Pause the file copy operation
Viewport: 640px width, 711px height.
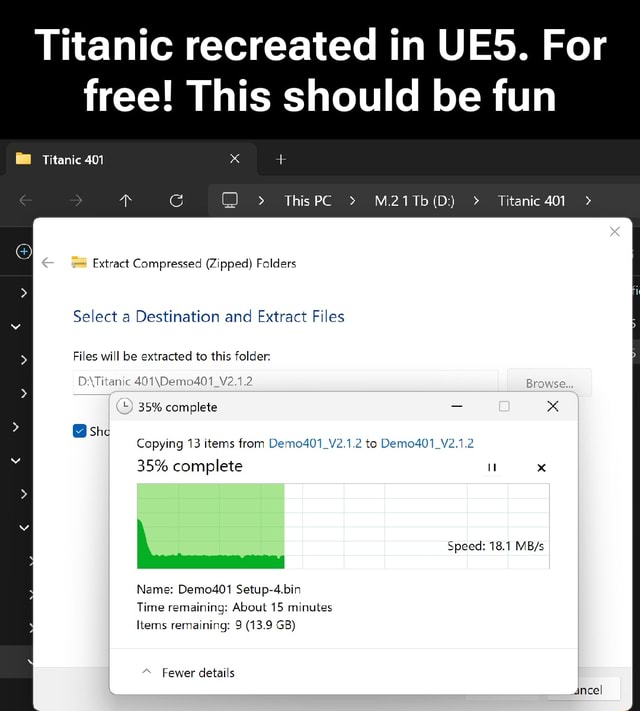(491, 467)
